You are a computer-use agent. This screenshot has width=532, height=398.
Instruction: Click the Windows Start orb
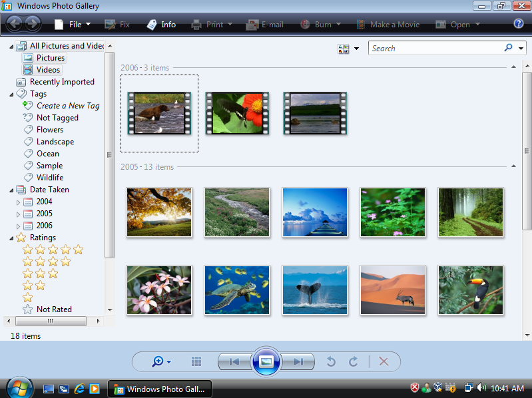(x=19, y=387)
